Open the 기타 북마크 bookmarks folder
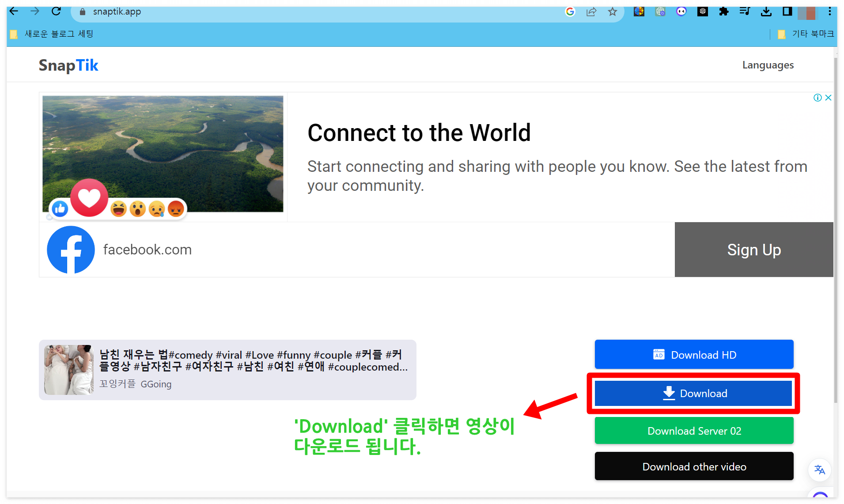The height and width of the screenshot is (504, 844). [806, 34]
